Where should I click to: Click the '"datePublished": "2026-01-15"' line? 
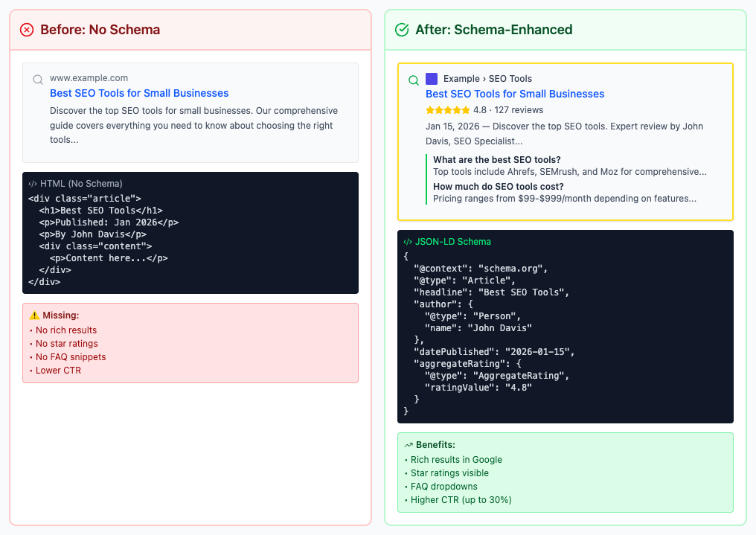(494, 352)
